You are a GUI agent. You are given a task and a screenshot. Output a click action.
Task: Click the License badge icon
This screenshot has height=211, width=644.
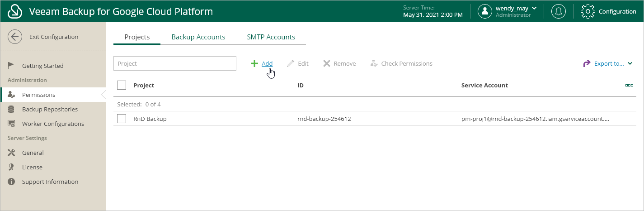click(x=12, y=167)
